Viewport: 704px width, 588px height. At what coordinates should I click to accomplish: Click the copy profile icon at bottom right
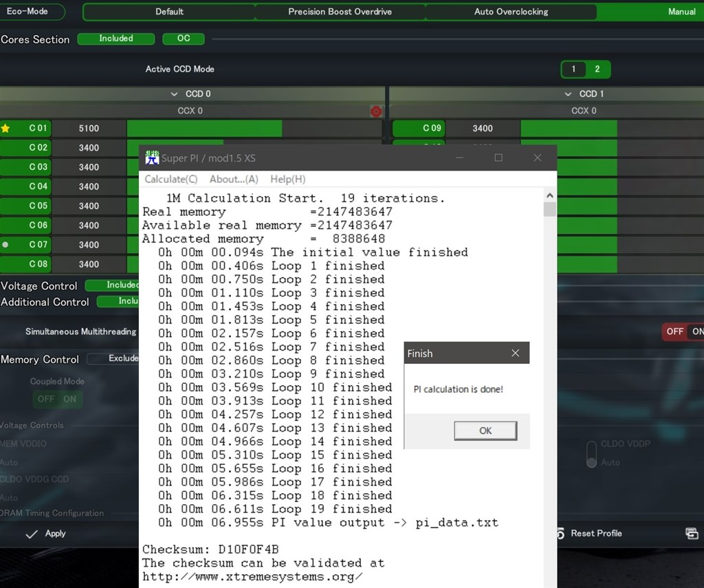coord(692,534)
